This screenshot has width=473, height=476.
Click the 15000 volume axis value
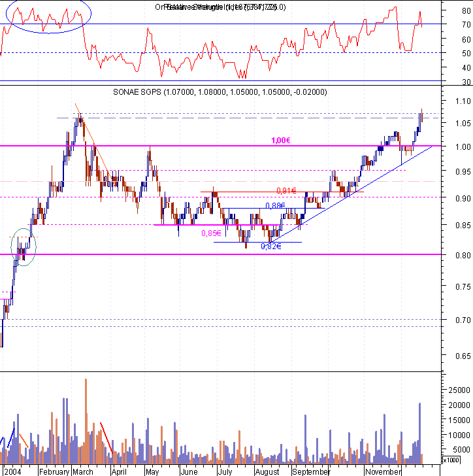(x=459, y=420)
